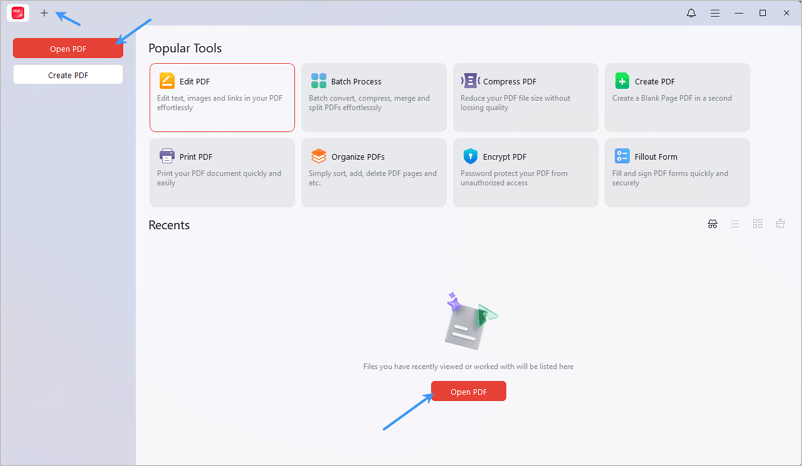Click the red PDF app logo icon

click(18, 13)
